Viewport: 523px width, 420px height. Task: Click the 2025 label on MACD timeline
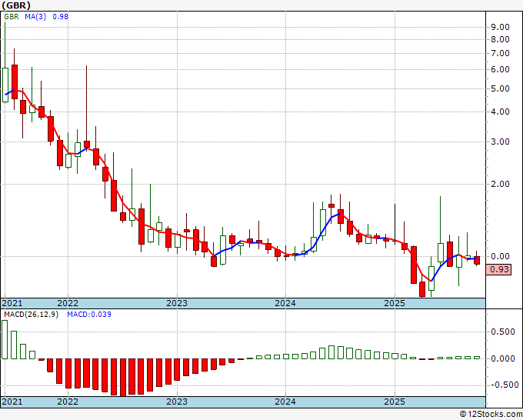(395, 402)
